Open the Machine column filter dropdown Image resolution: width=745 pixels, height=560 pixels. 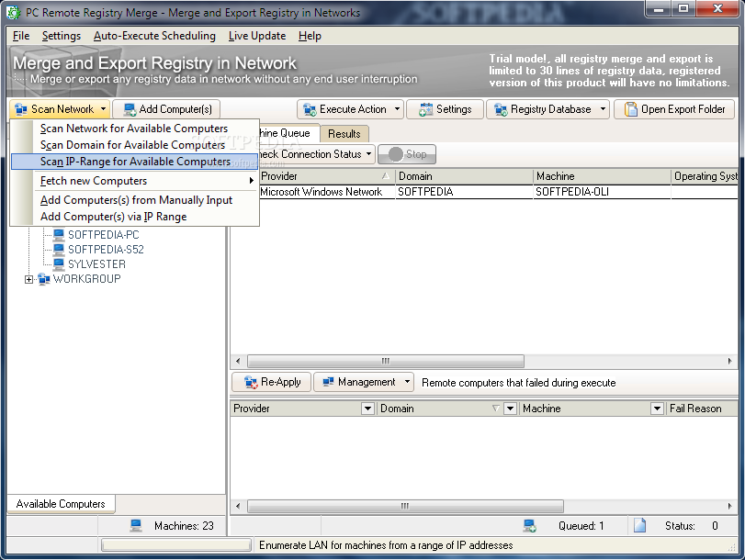[x=657, y=409]
